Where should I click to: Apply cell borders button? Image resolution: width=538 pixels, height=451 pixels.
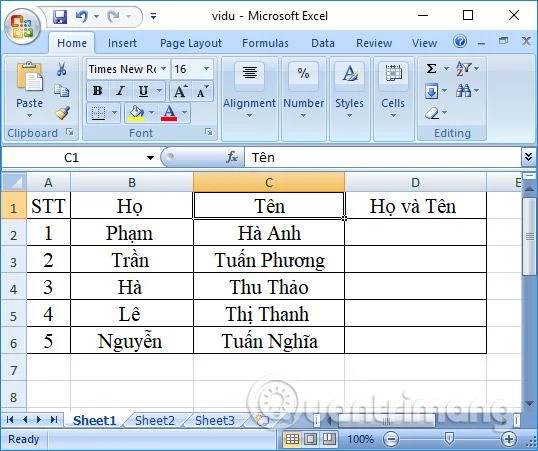point(98,113)
